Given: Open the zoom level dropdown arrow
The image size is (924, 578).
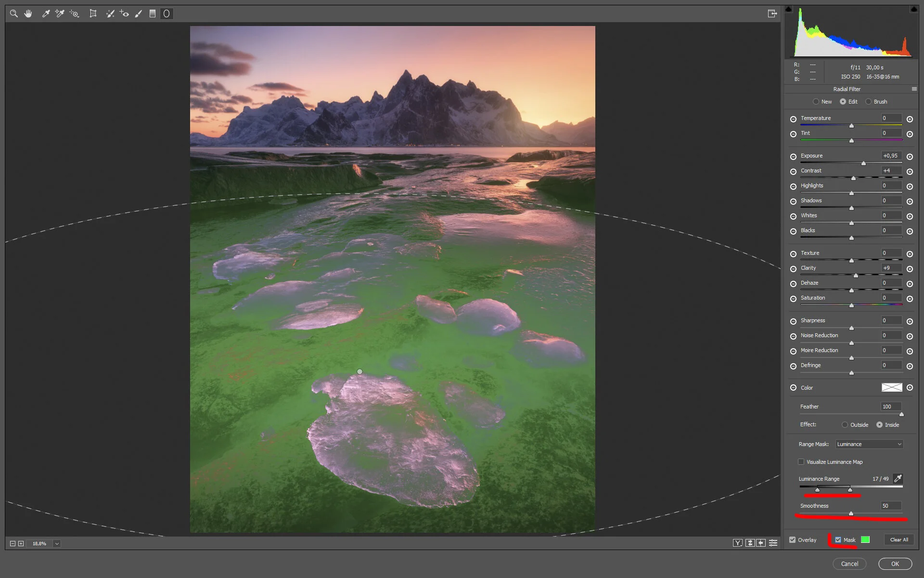Looking at the screenshot, I should (x=57, y=543).
